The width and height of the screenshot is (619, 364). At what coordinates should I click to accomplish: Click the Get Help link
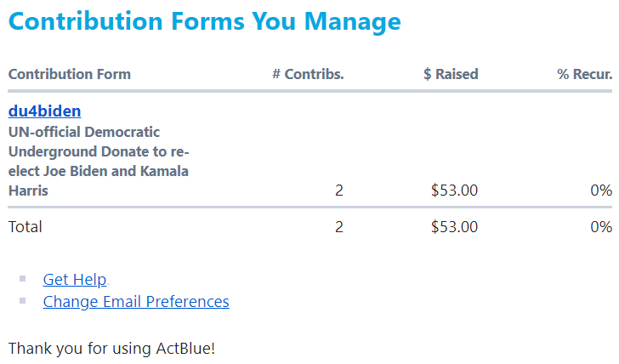[75, 280]
